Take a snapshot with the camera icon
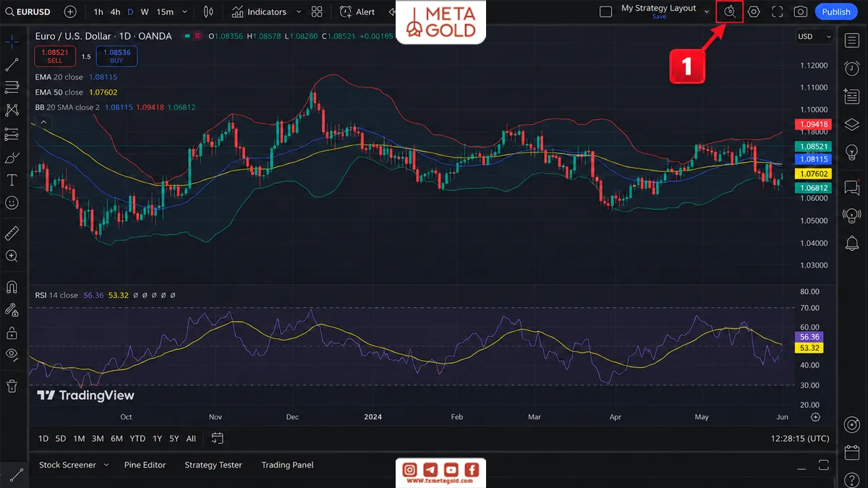Image resolution: width=868 pixels, height=488 pixels. (x=800, y=12)
